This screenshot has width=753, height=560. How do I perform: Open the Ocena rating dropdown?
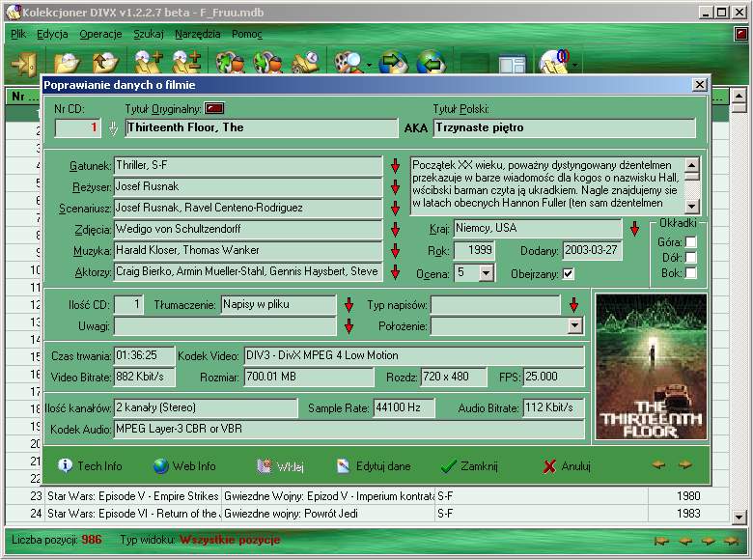tap(488, 273)
